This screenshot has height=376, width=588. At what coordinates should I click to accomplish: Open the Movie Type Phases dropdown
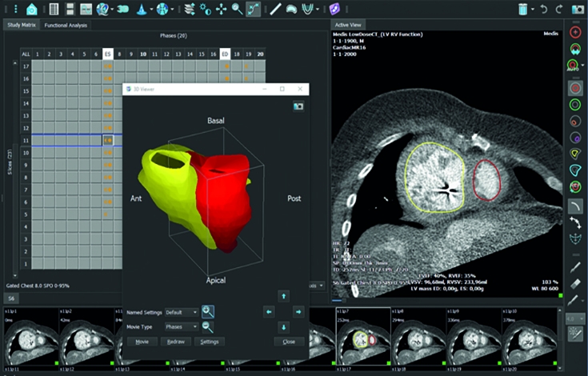click(x=182, y=326)
